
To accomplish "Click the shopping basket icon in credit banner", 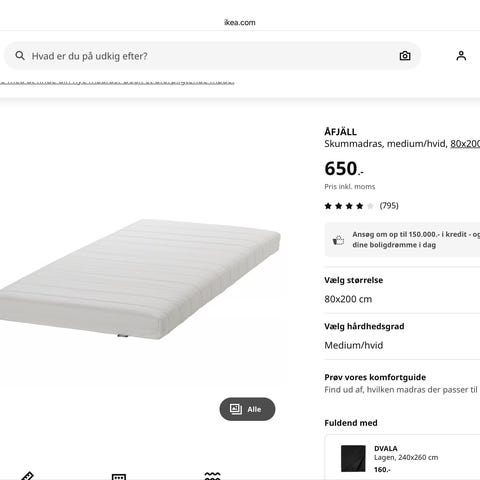I will 338,240.
